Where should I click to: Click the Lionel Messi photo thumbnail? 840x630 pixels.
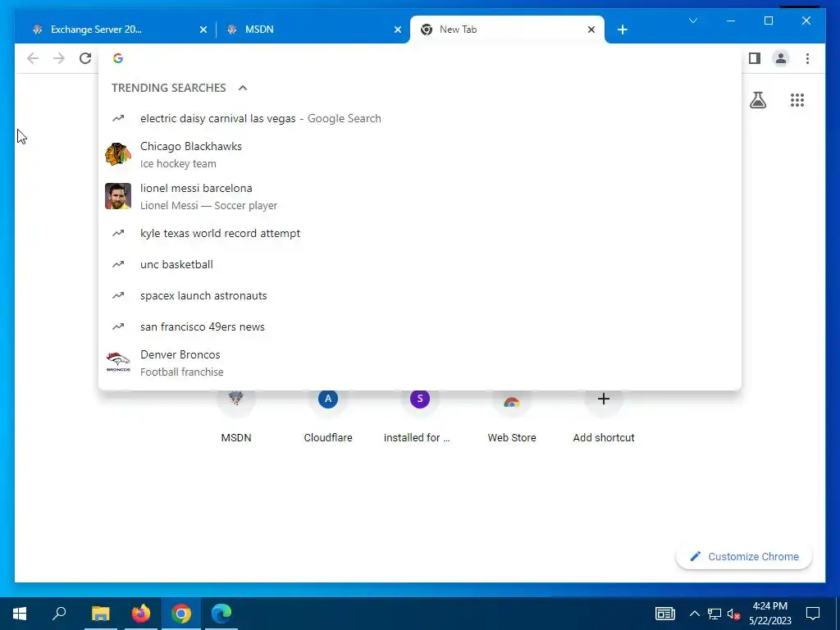[x=118, y=196]
